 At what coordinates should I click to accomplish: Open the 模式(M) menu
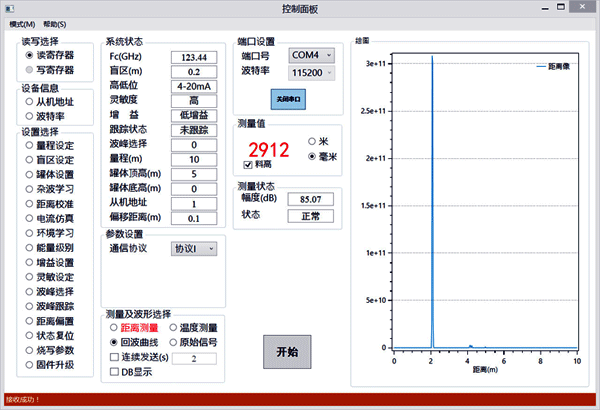22,23
